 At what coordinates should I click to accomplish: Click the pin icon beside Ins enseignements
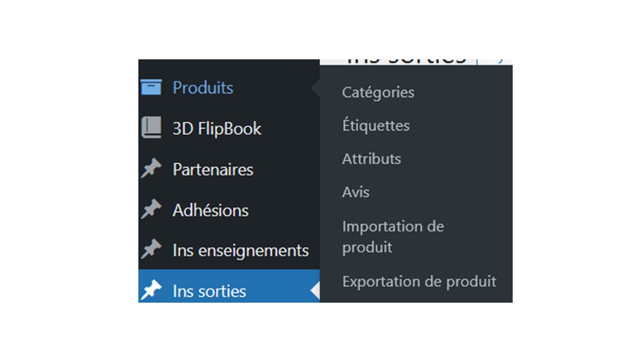151,250
